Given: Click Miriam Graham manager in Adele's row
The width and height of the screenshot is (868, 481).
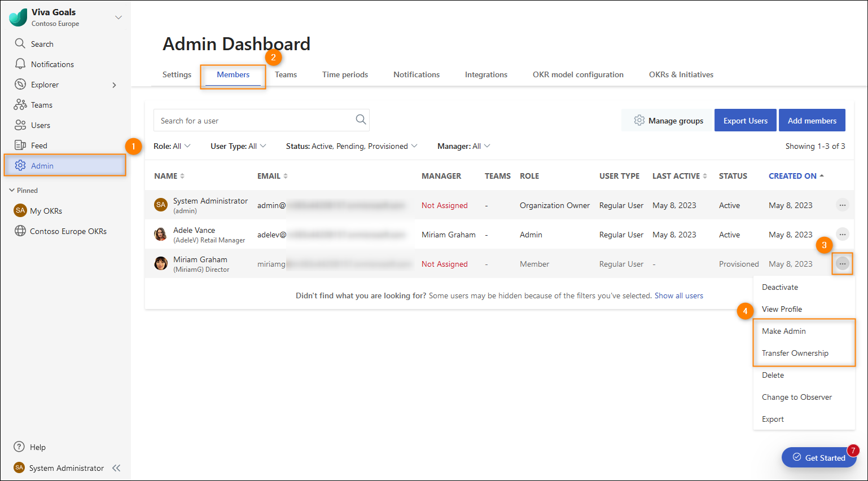Looking at the screenshot, I should point(449,235).
